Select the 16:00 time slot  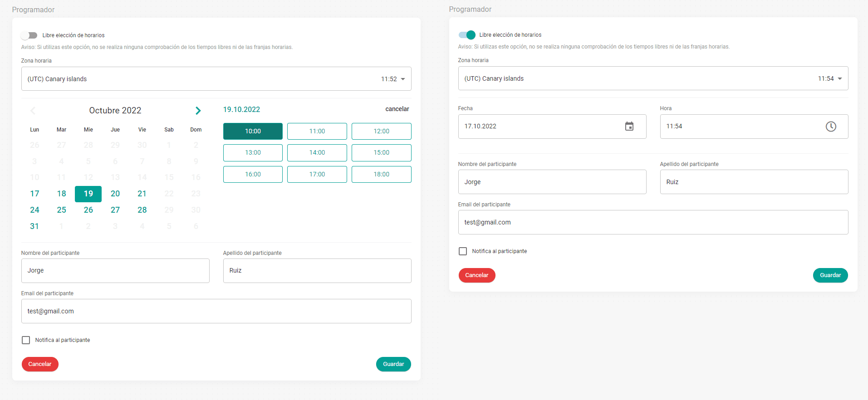[253, 175]
